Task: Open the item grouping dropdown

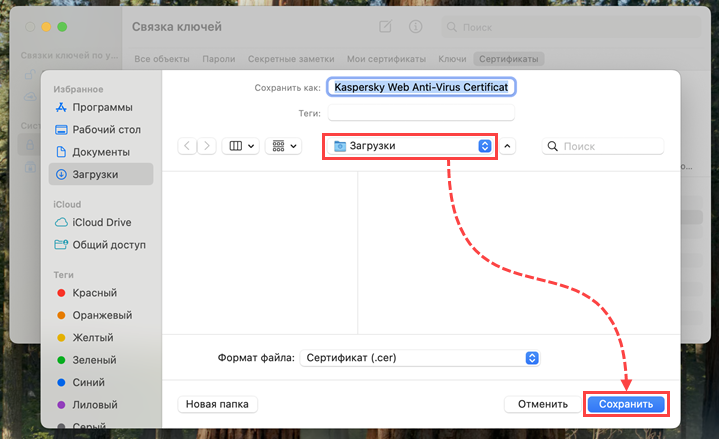Action: [x=283, y=146]
